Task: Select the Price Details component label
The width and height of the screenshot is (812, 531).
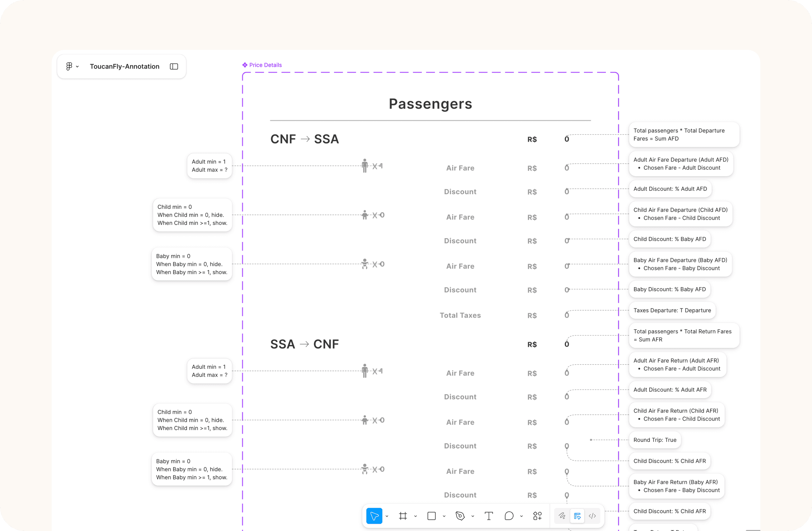Action: pos(265,65)
